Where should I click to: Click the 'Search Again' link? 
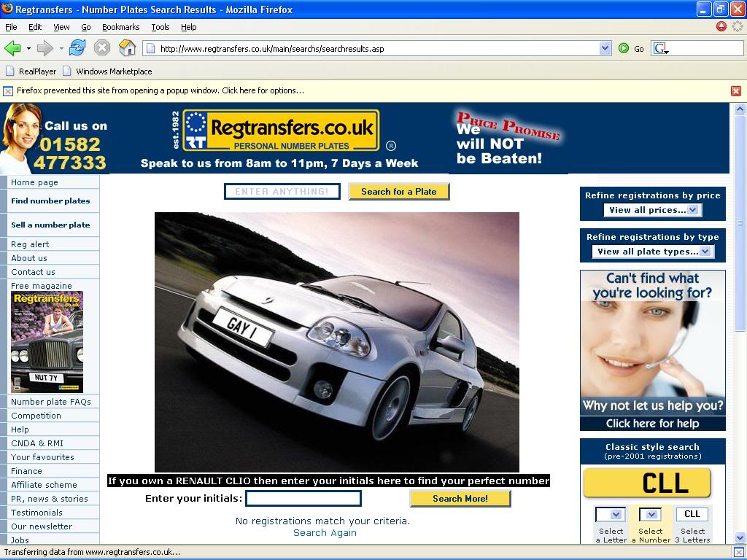point(325,533)
